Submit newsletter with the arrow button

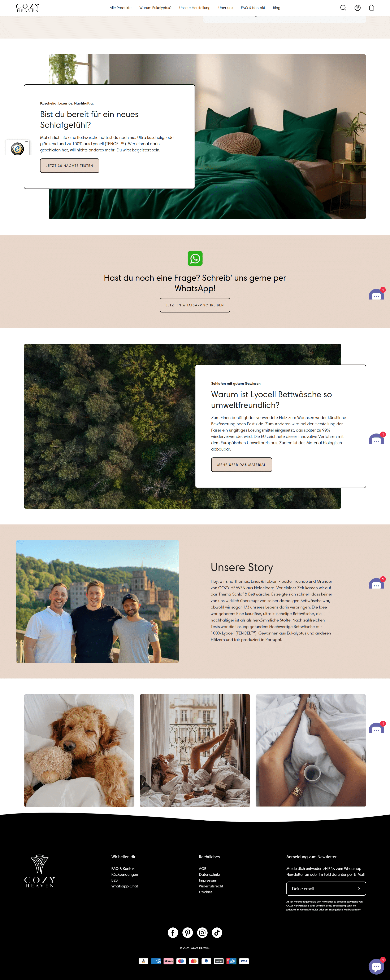coord(359,889)
